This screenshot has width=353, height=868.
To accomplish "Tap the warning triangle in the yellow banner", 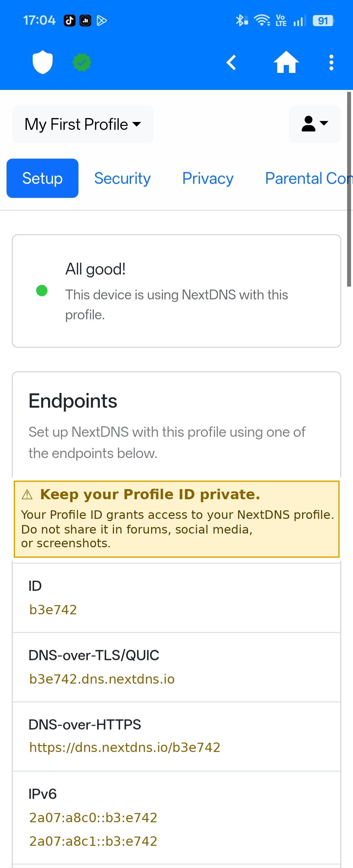I will click(26, 494).
